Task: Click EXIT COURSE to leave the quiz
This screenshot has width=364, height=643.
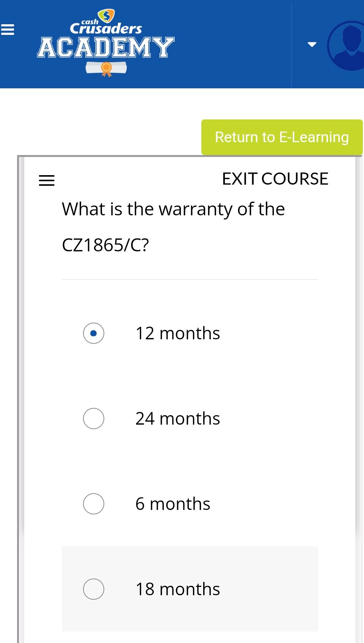Action: pos(275,179)
